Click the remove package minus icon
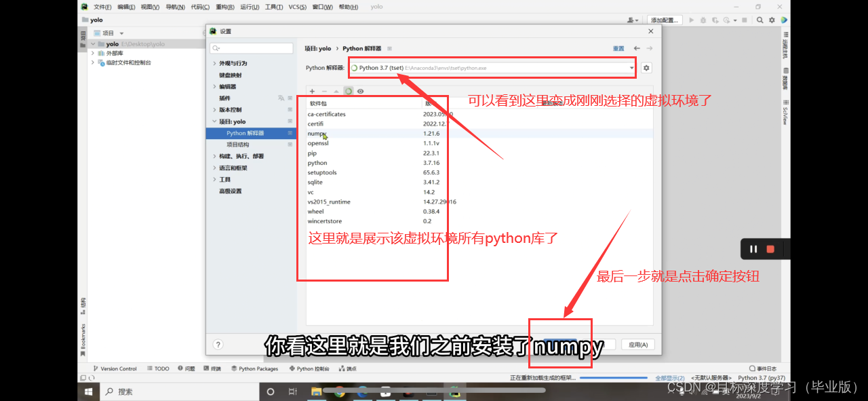This screenshot has height=401, width=868. (324, 91)
